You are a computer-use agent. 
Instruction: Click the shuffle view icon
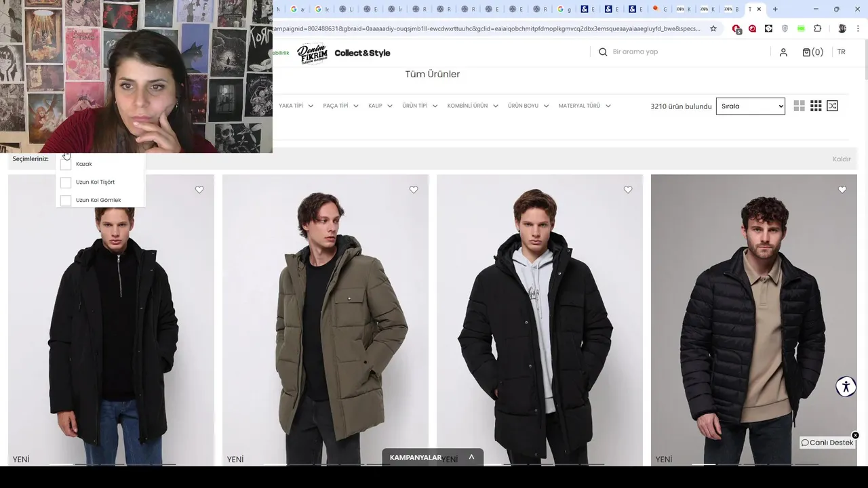[832, 106]
